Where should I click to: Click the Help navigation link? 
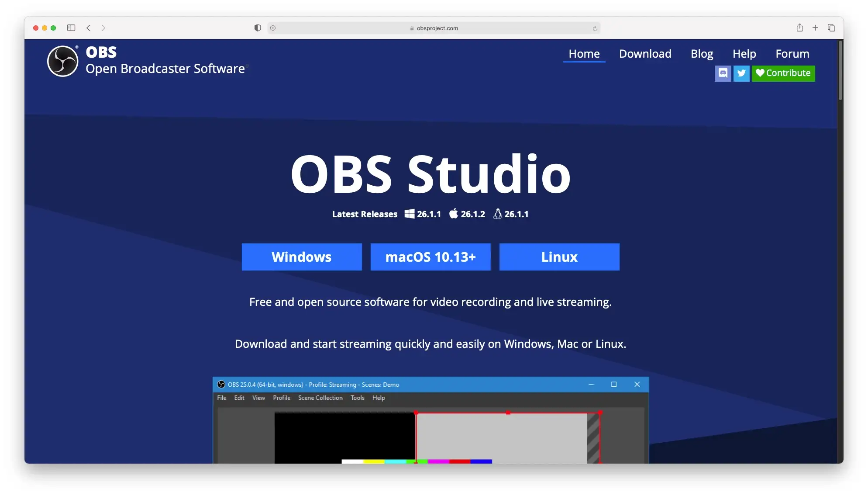pyautogui.click(x=744, y=54)
